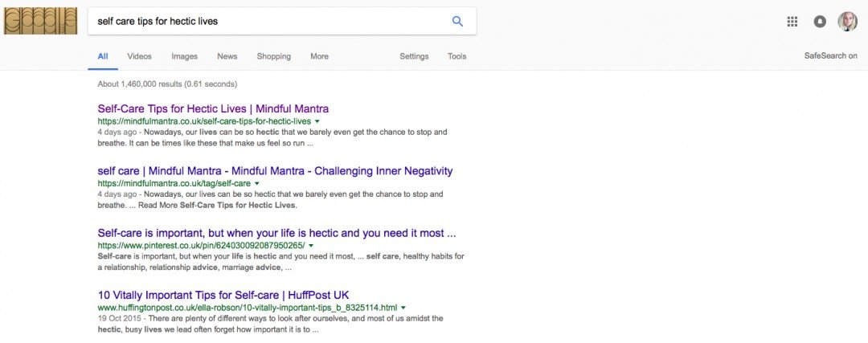This screenshot has width=868, height=343.
Task: Open the Pinterest Self-care is important result
Action: tap(276, 233)
